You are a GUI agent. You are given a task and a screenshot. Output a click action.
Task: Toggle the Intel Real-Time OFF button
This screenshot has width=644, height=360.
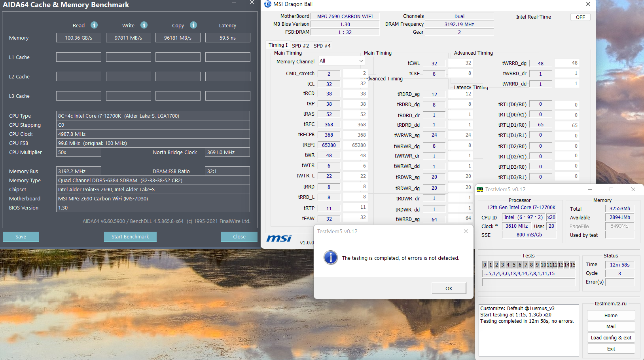coord(580,17)
